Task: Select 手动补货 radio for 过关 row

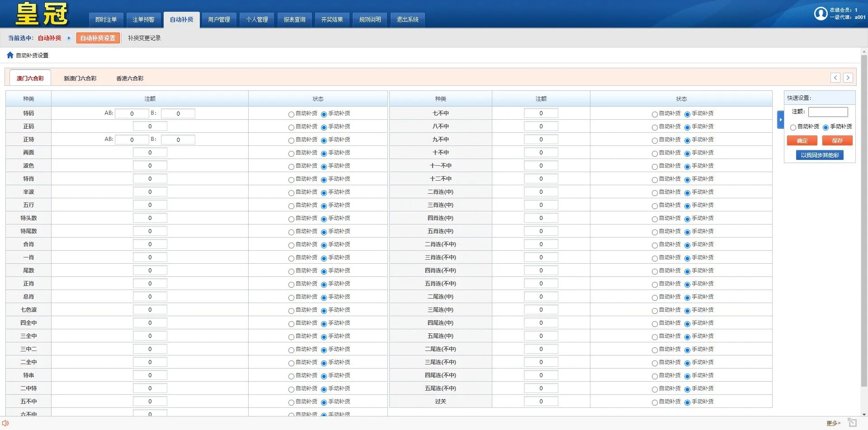Action: 687,402
